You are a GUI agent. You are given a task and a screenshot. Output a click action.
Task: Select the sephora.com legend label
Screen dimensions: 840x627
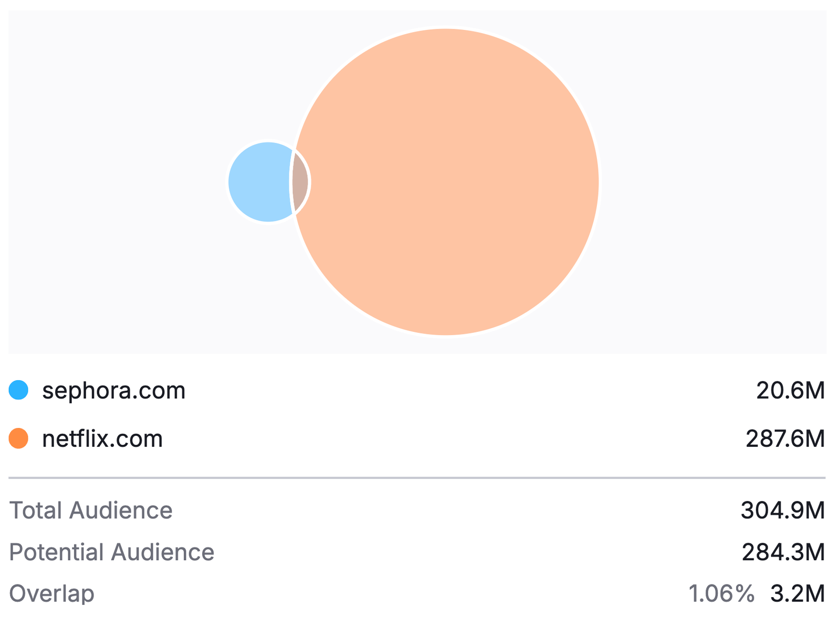(114, 391)
